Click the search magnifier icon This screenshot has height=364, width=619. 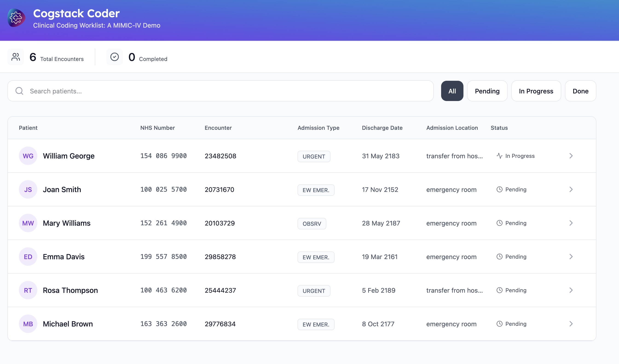(19, 91)
